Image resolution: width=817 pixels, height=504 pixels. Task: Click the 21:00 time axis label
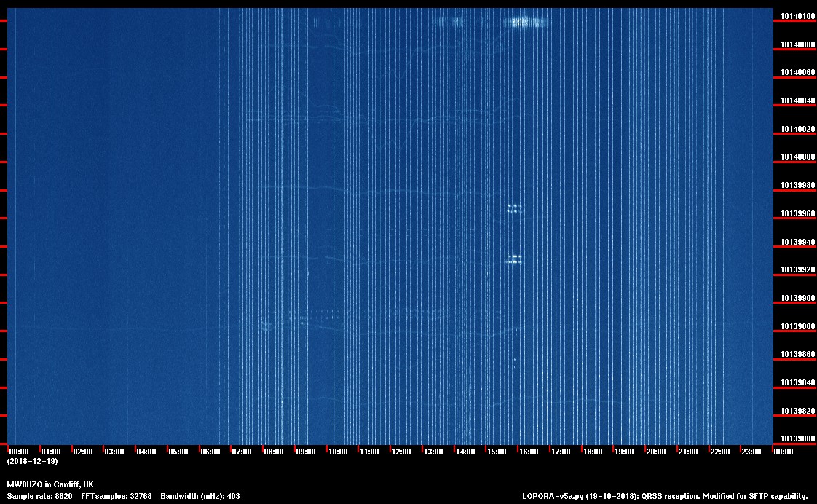click(688, 452)
